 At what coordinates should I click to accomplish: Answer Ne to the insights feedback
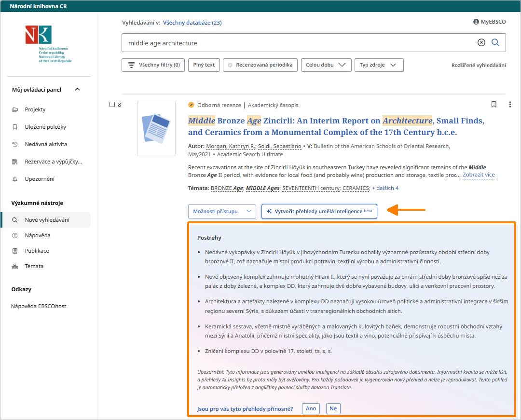[333, 409]
